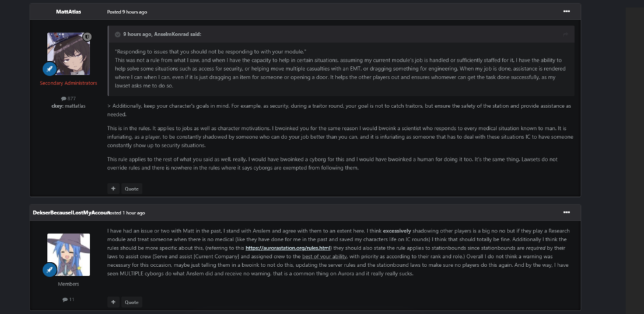Click the "Posted 9 hours ago" timestamp
This screenshot has height=314, width=644.
[127, 12]
